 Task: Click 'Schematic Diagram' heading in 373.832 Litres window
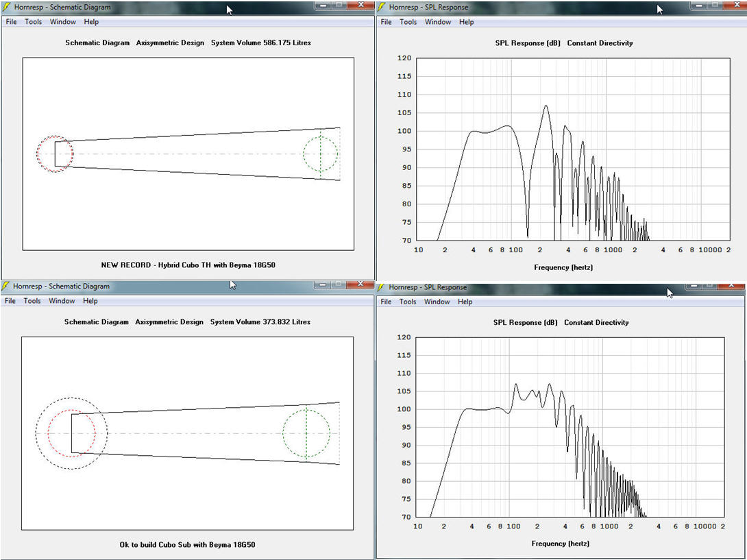pos(96,321)
